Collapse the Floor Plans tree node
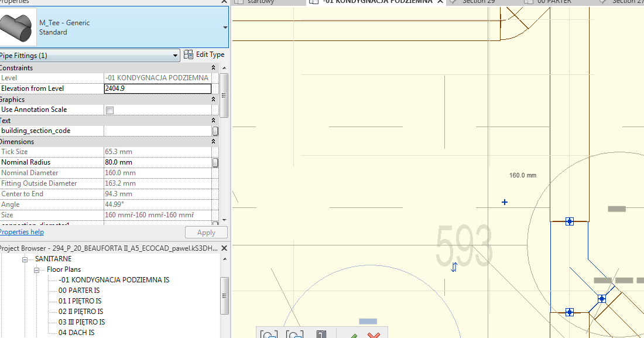The height and width of the screenshot is (338, 644). pyautogui.click(x=36, y=270)
